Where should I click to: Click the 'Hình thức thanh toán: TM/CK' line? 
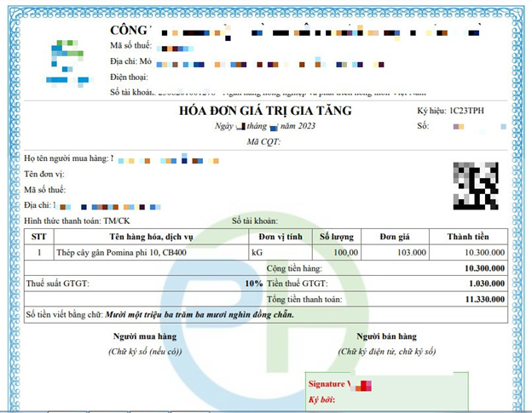tap(77, 221)
